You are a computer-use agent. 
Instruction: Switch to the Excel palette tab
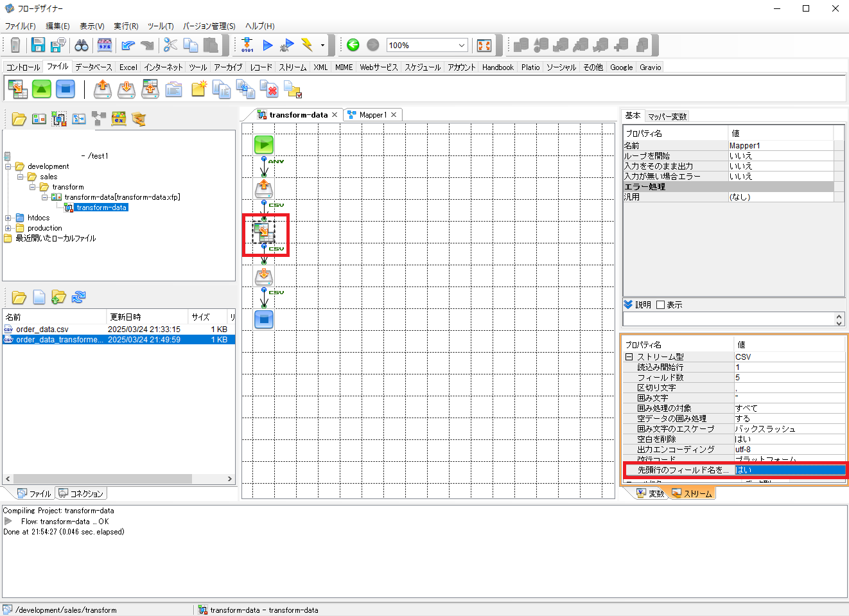click(128, 67)
